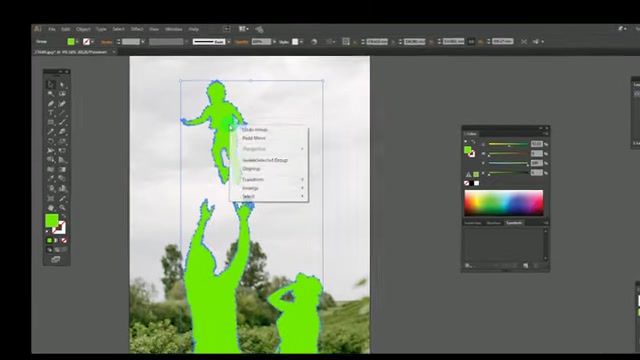640x360 pixels.
Task: Open the Color panel options menu
Action: tap(546, 133)
